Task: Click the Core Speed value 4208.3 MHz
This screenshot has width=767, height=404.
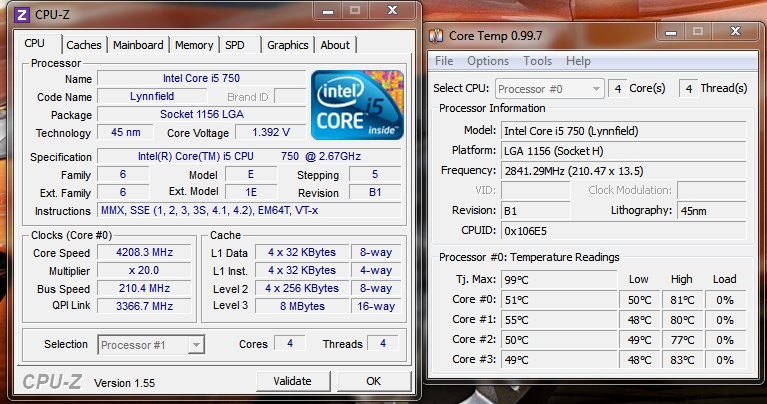Action: (144, 252)
